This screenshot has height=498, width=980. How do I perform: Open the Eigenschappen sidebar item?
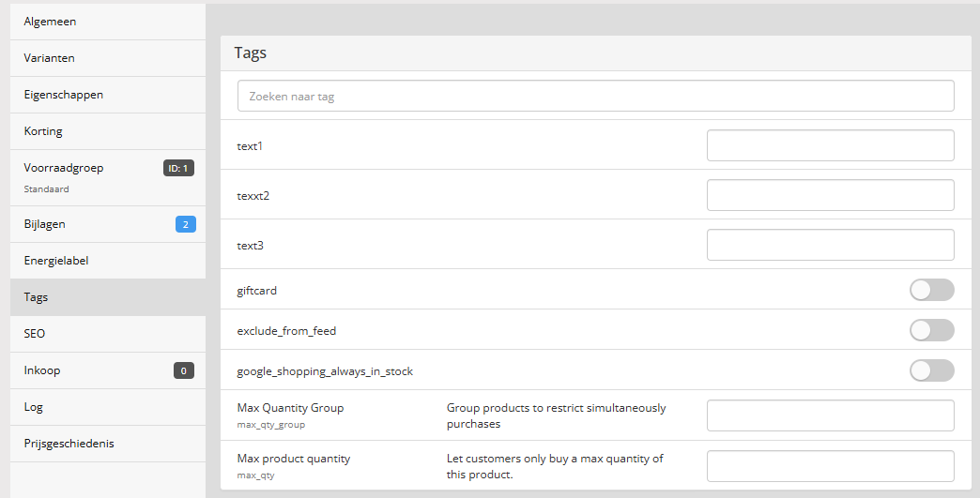pyautogui.click(x=108, y=95)
